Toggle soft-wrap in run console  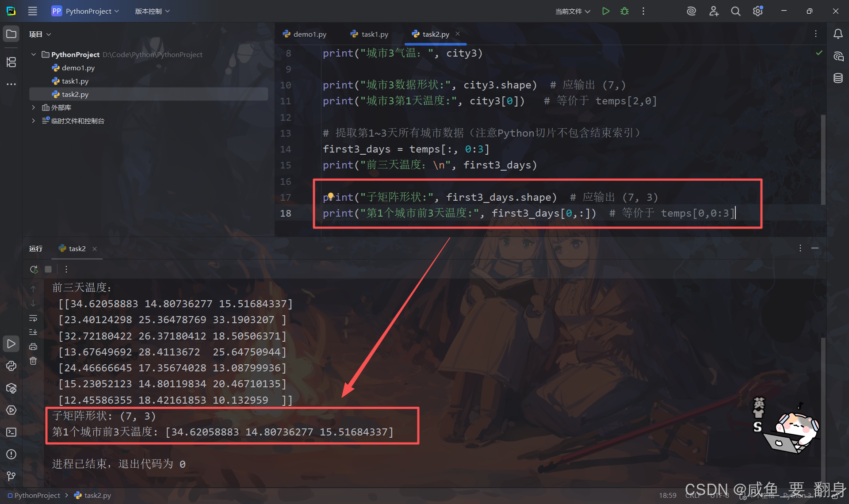pos(33,318)
